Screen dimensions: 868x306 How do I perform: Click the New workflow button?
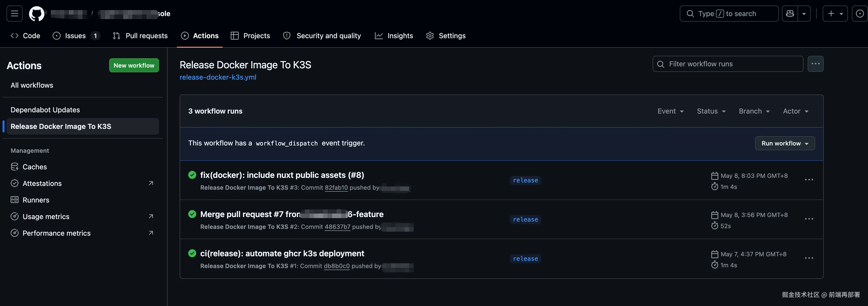(x=134, y=65)
